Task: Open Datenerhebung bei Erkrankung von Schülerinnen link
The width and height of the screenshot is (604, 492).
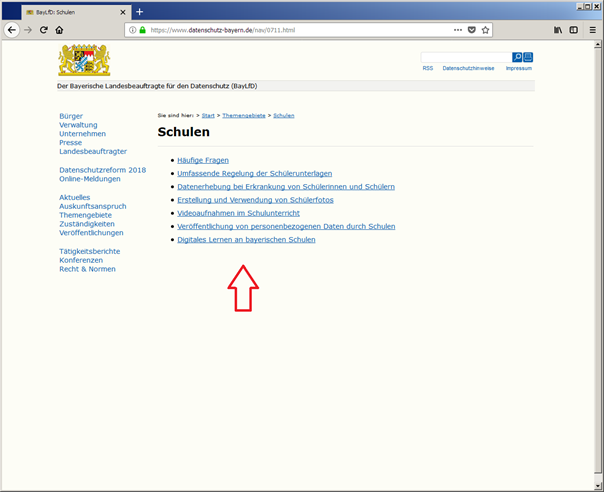Action: coord(286,186)
